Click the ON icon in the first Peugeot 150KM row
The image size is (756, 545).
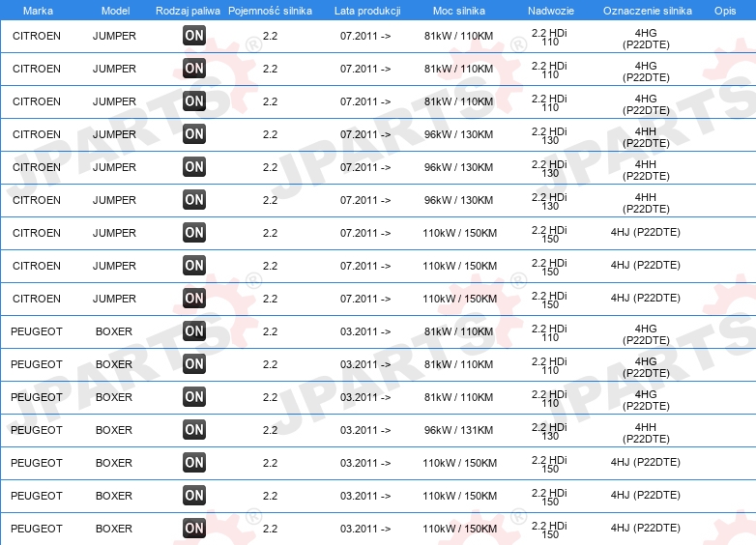point(194,462)
